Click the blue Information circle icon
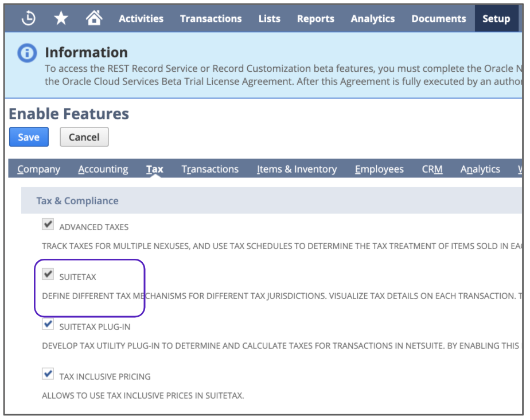530x420 pixels. [27, 53]
